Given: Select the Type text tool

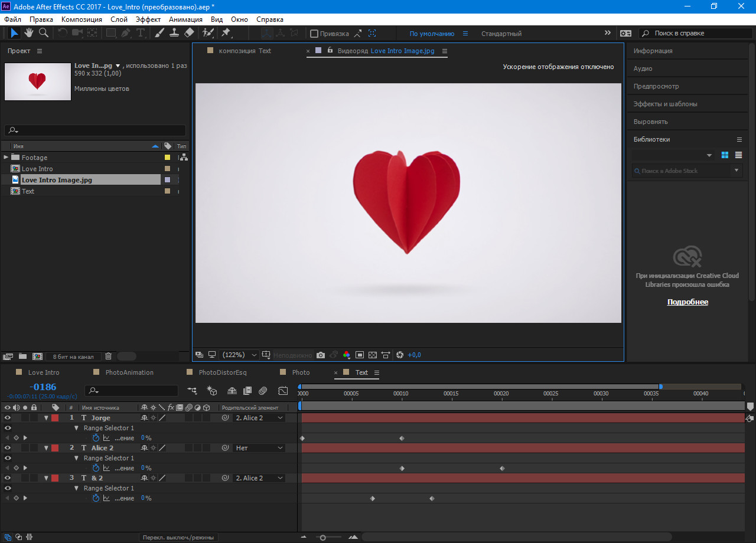Looking at the screenshot, I should tap(140, 33).
